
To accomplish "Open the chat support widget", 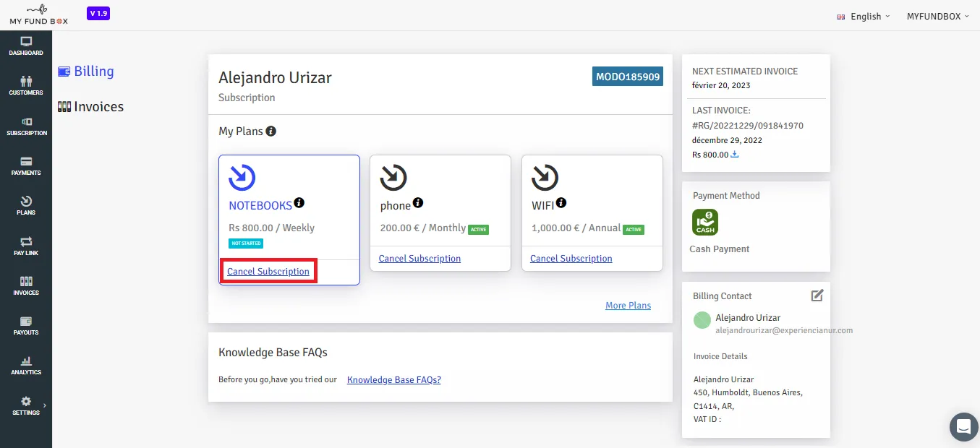I will point(963,426).
